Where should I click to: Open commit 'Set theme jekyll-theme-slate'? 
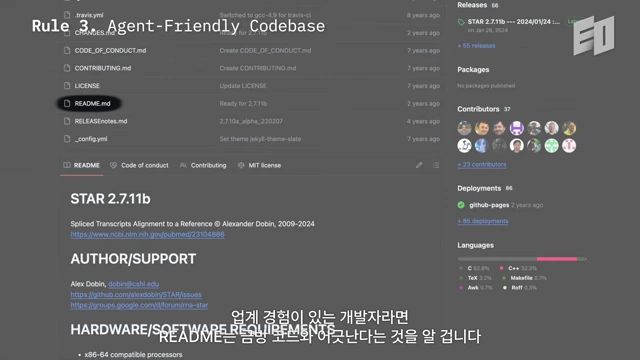tap(260, 139)
